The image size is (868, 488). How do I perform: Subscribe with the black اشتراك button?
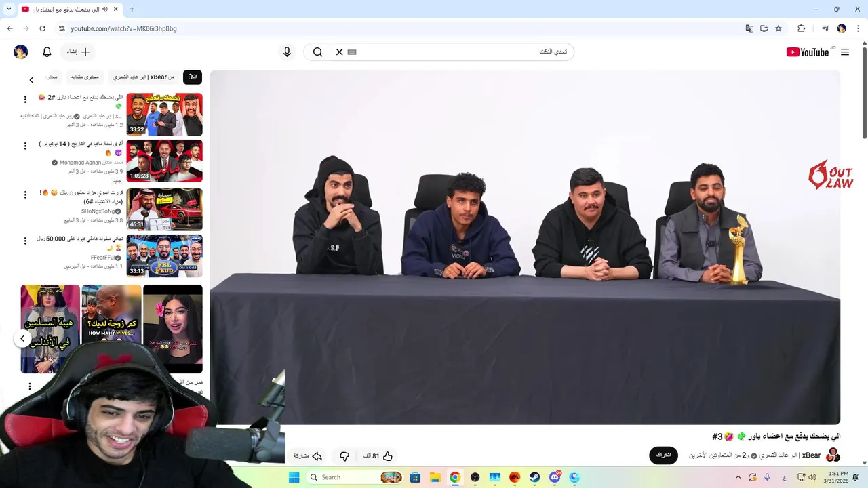tap(663, 455)
